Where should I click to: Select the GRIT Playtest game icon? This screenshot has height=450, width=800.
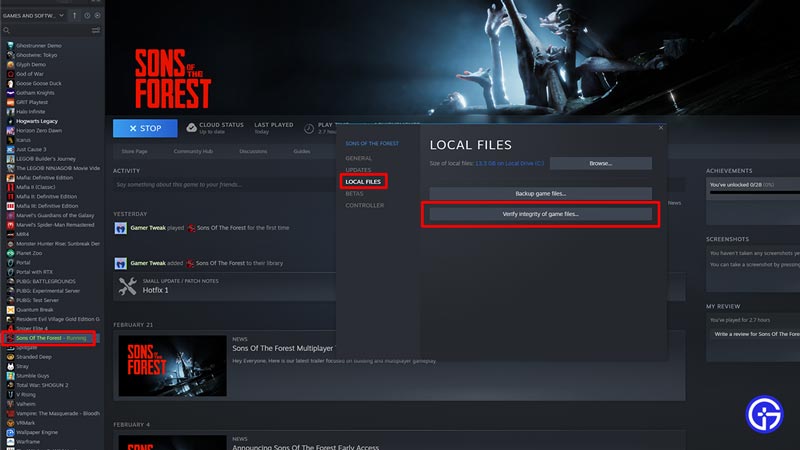tap(10, 103)
